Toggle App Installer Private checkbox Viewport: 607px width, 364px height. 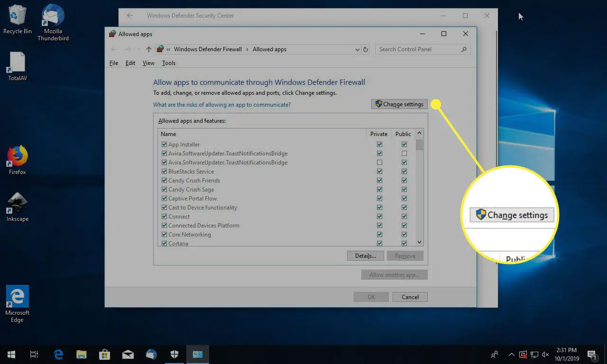pyautogui.click(x=379, y=145)
